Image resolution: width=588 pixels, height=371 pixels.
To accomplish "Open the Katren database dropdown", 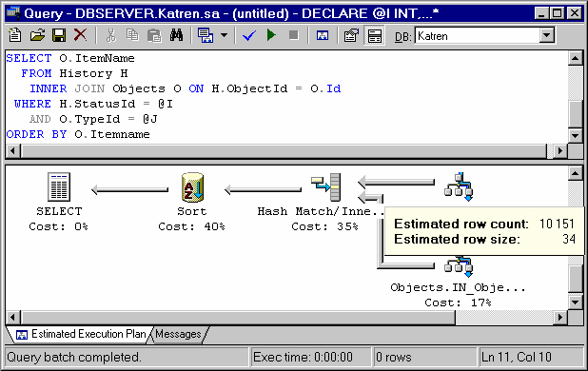I will click(547, 35).
